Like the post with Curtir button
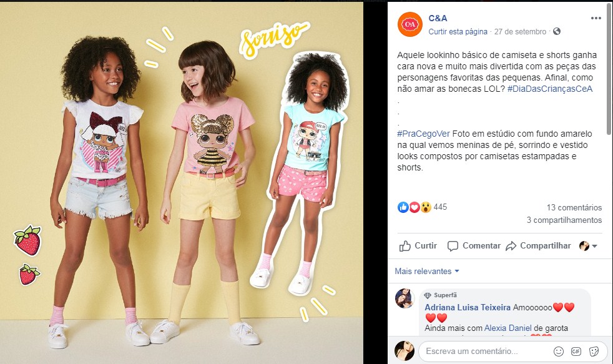Viewport: 613px width, 364px height. point(418,245)
